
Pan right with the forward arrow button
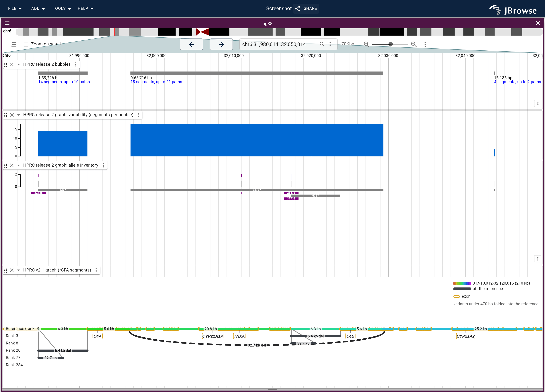pyautogui.click(x=221, y=44)
